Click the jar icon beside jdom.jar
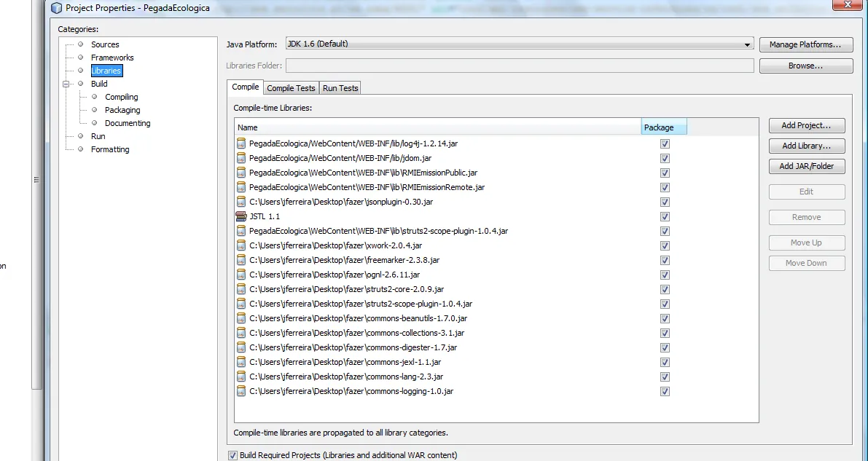Image resolution: width=868 pixels, height=461 pixels. point(241,158)
